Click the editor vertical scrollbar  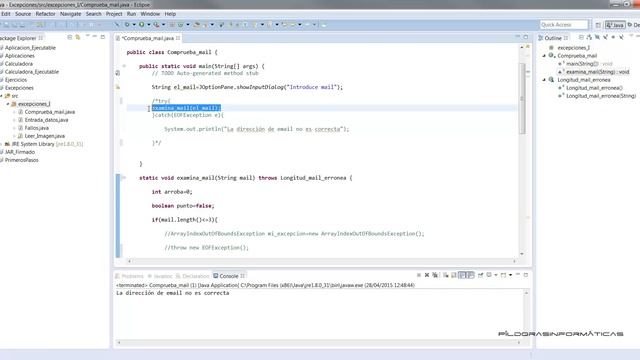[x=522, y=98]
